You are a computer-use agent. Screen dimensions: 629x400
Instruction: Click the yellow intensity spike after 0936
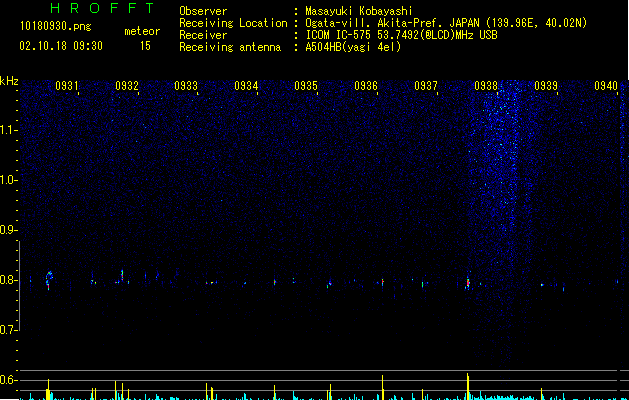(x=382, y=388)
